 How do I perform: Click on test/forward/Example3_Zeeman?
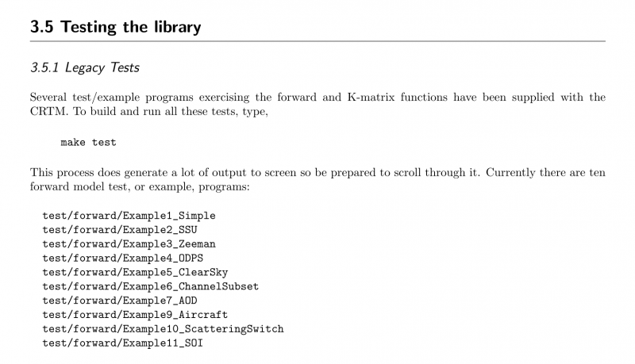pos(129,244)
